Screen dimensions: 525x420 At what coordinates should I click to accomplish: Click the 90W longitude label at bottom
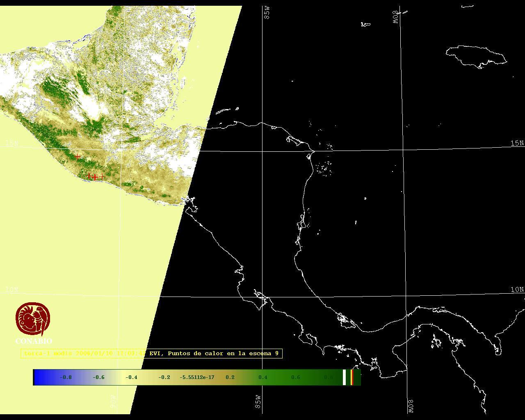point(114,402)
